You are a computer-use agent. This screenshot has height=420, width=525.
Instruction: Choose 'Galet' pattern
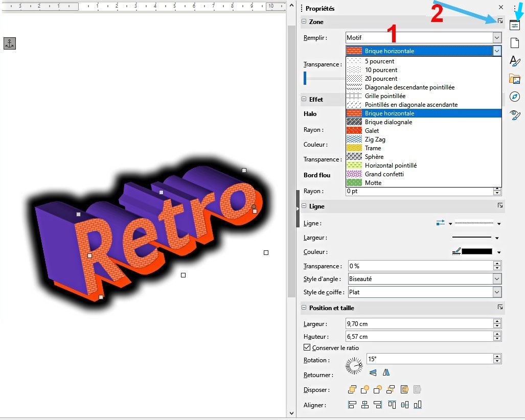click(424, 131)
